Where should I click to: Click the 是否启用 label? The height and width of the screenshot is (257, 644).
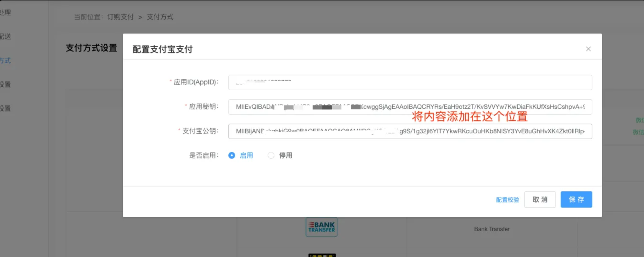(204, 155)
